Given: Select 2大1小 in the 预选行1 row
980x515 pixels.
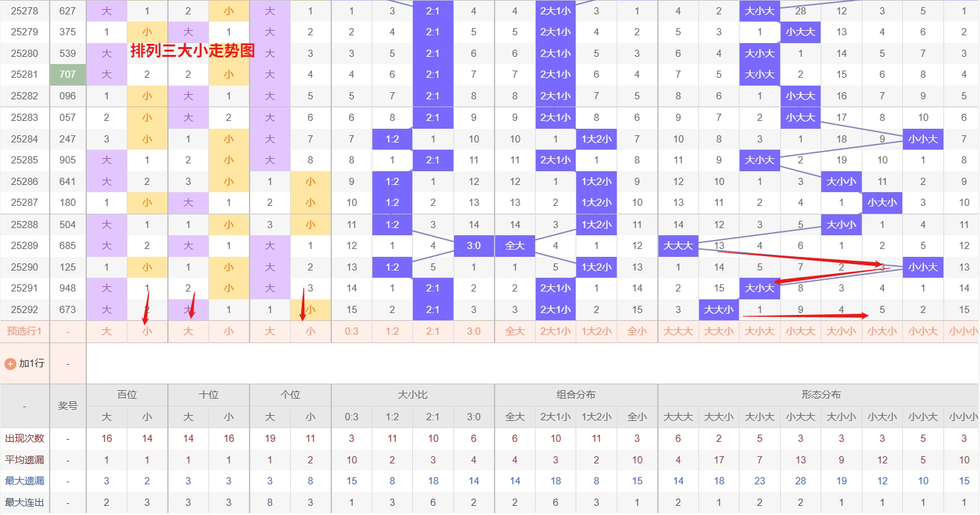Looking at the screenshot, I should tap(555, 331).
